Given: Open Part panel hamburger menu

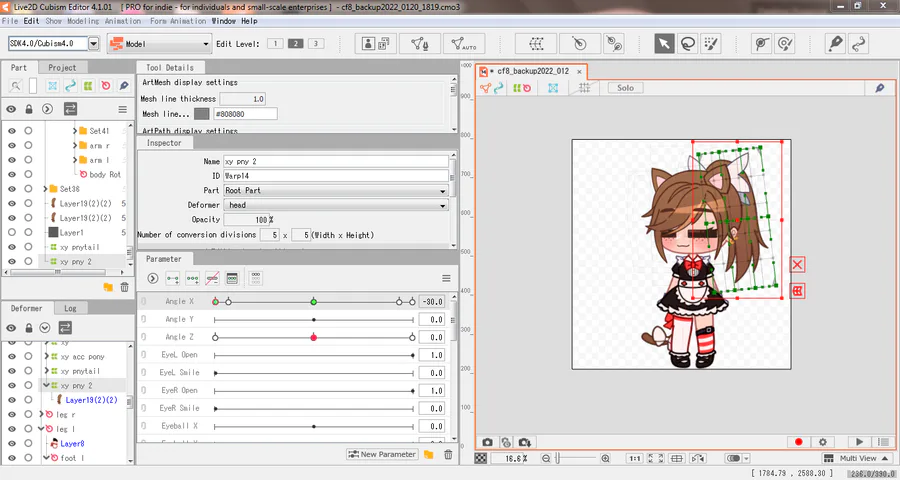Looking at the screenshot, I should (x=122, y=109).
